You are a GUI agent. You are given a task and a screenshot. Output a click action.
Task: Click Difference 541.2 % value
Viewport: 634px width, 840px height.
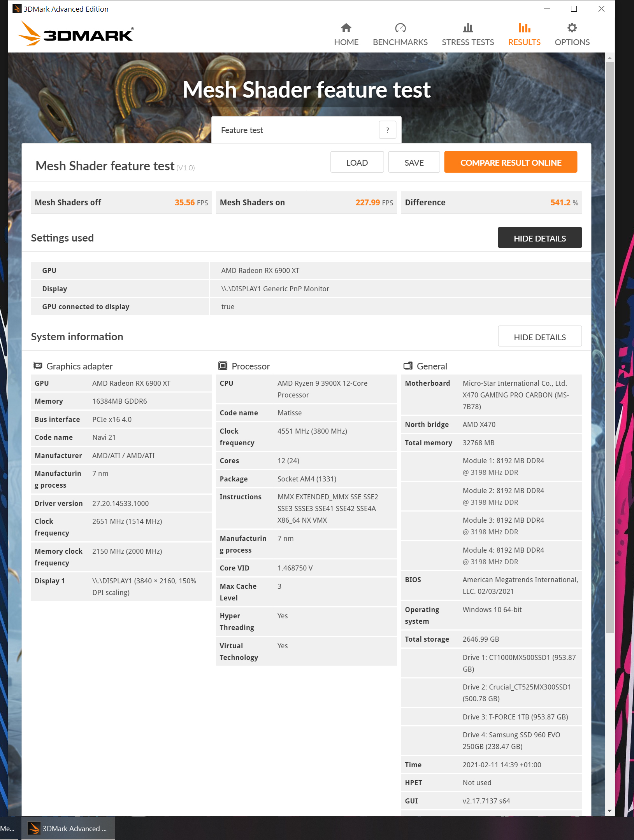tap(564, 202)
